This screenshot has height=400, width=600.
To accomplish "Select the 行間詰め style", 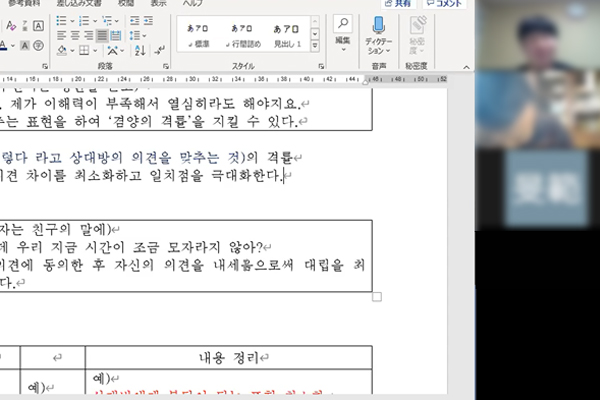I will tap(241, 35).
